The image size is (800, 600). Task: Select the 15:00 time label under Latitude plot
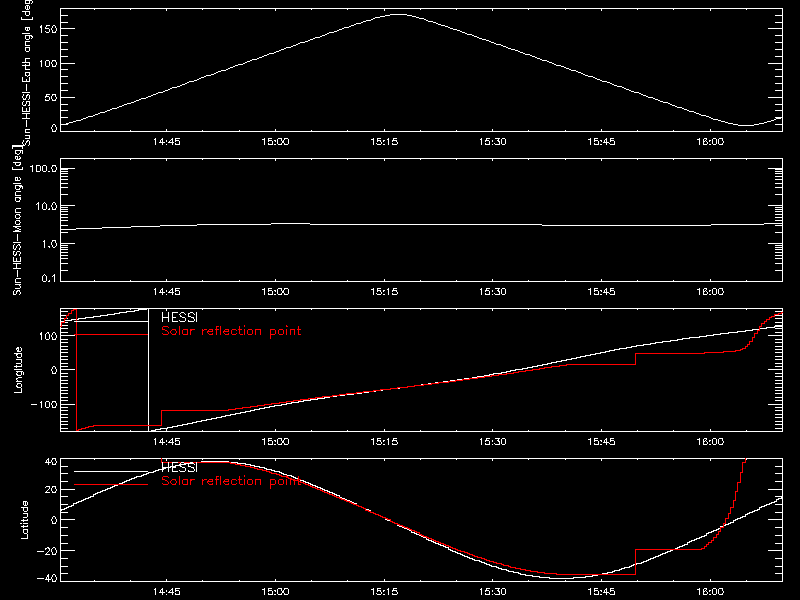pyautogui.click(x=275, y=592)
